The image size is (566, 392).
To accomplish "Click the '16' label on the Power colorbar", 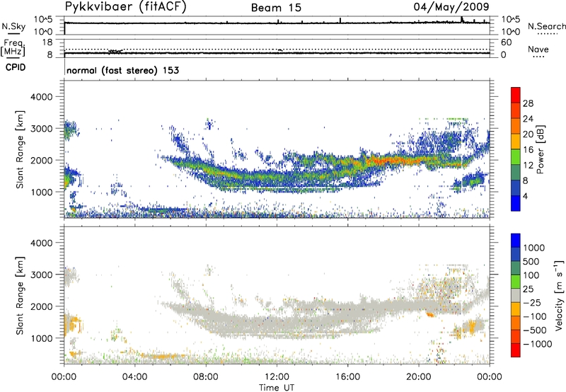I will (528, 150).
